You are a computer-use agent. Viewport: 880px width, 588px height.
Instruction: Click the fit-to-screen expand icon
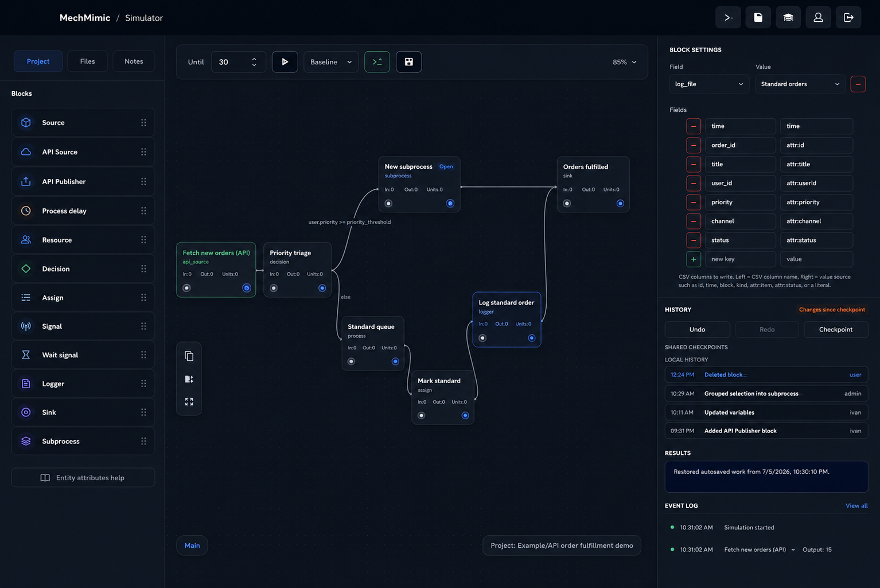tap(189, 402)
